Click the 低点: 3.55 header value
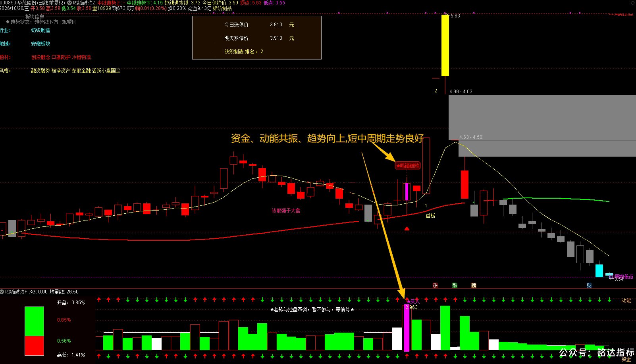Image resolution: width=636 pixels, height=364 pixels. coord(274,3)
